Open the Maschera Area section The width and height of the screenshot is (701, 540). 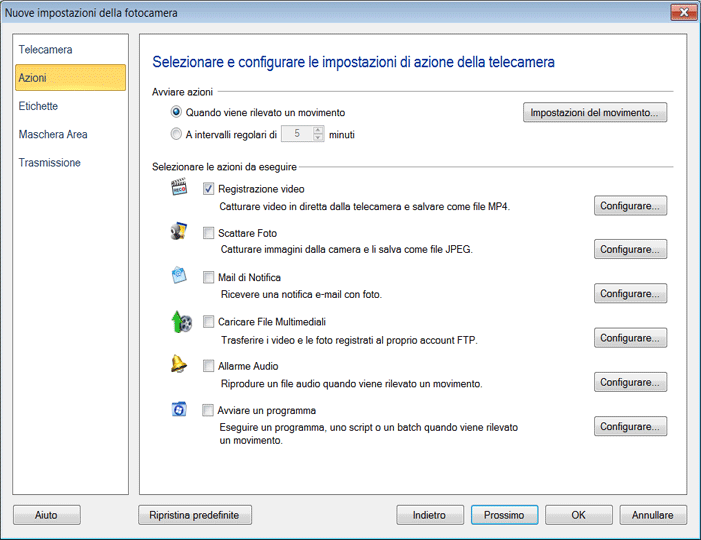pos(53,134)
